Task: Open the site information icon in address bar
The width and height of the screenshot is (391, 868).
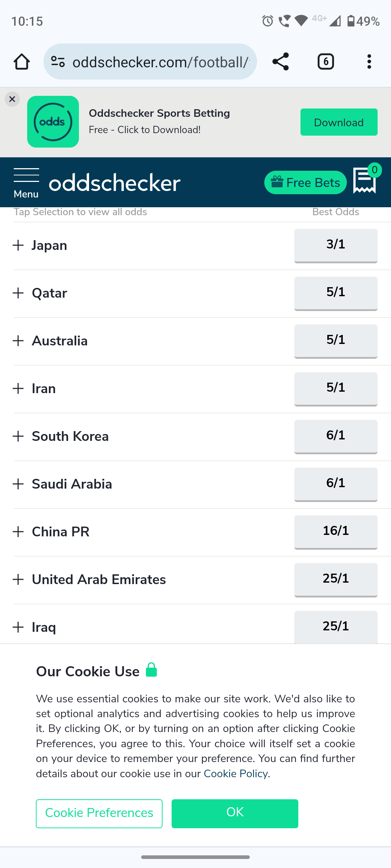Action: pos(58,61)
